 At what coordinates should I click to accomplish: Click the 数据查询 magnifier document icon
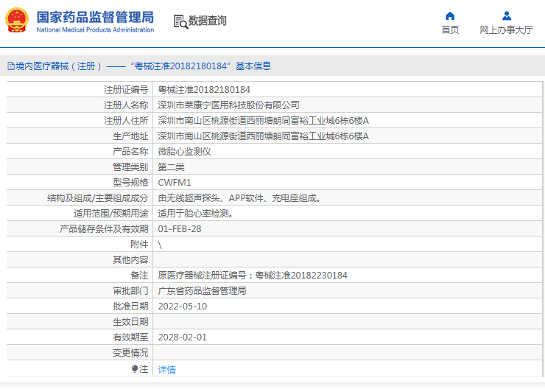[180, 21]
